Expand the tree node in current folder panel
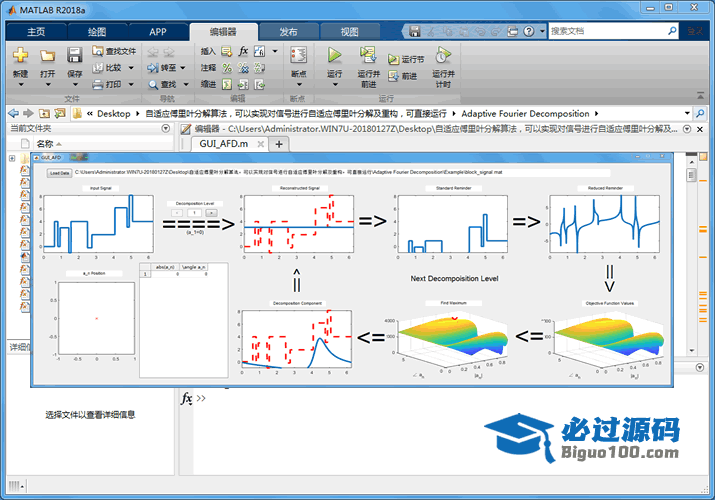 [12, 158]
